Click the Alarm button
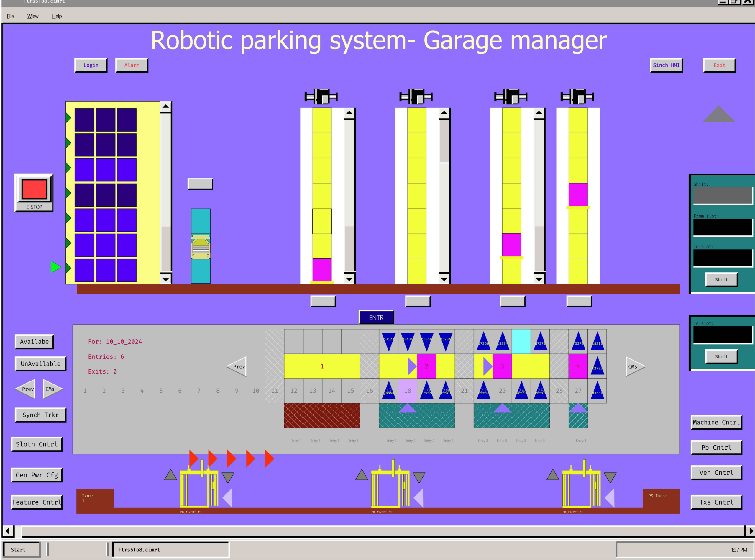The image size is (755, 560). pos(132,65)
